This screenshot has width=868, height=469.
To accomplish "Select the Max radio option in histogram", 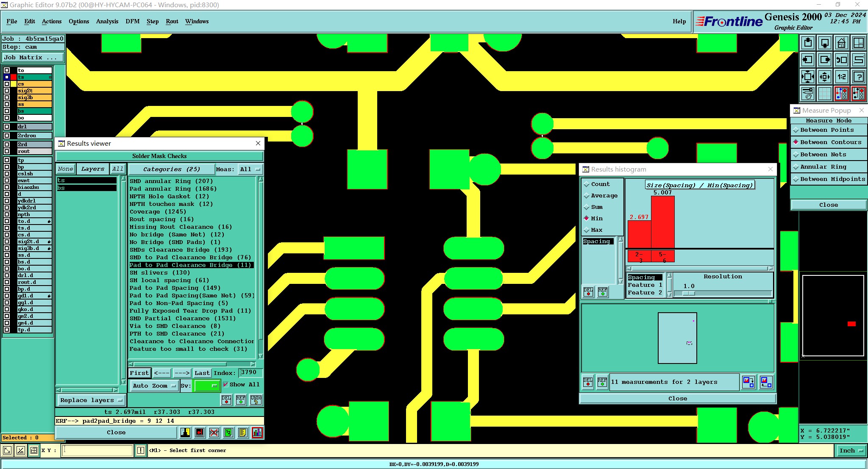I will pos(587,230).
